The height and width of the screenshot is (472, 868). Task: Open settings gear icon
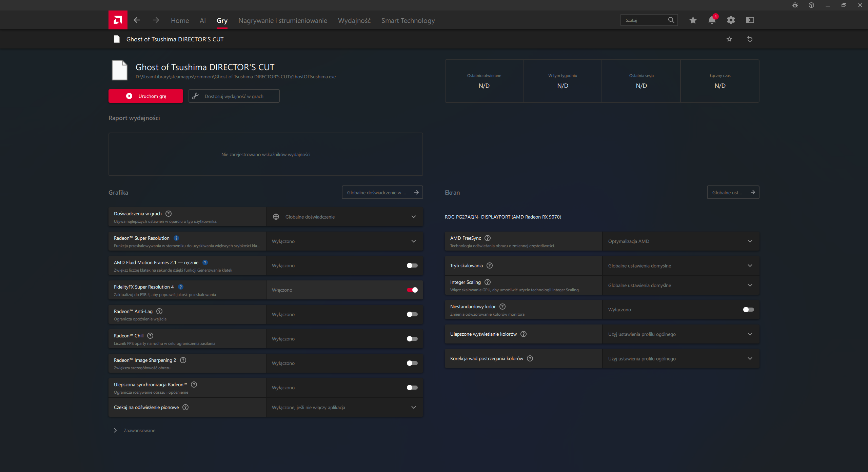coord(731,20)
